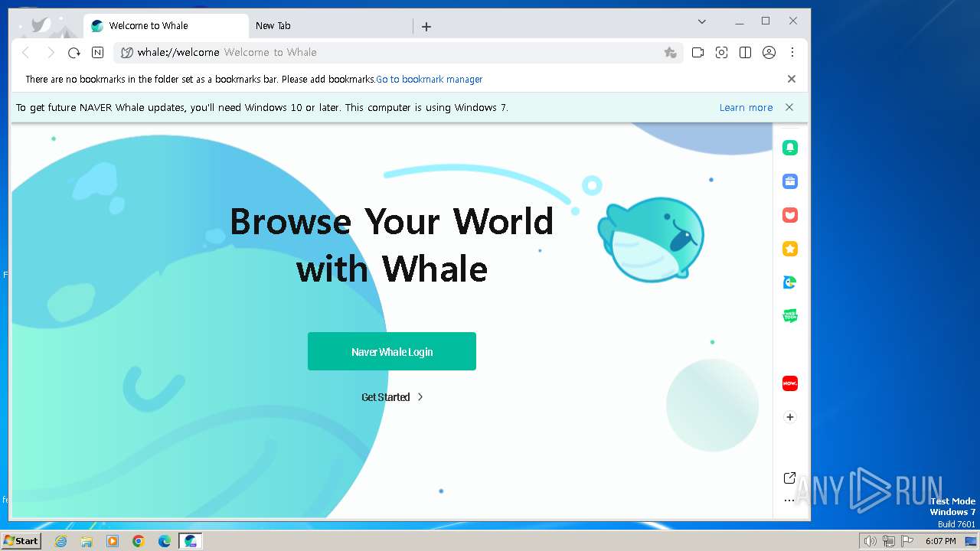This screenshot has height=551, width=980.
Task: Open Internet Explorer from the taskbar
Action: pyautogui.click(x=61, y=541)
